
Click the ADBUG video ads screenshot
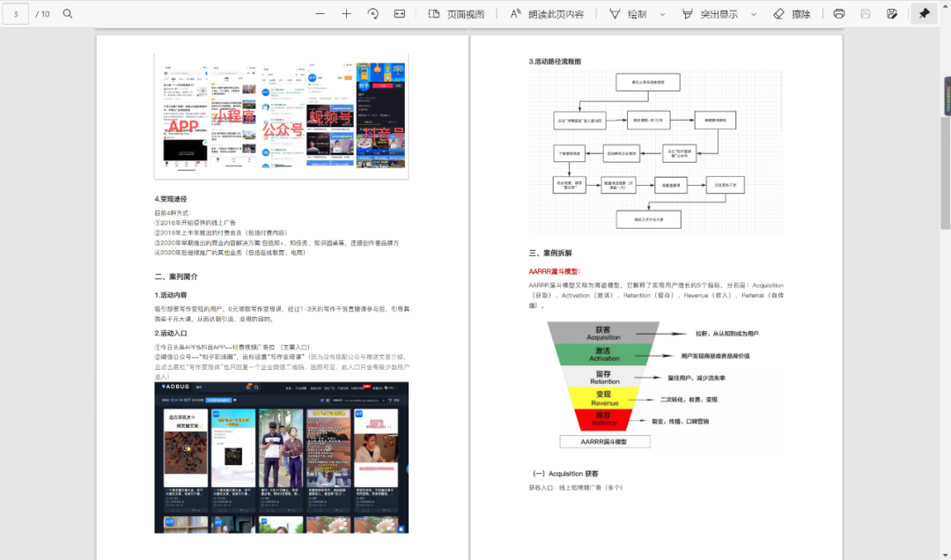coord(282,458)
